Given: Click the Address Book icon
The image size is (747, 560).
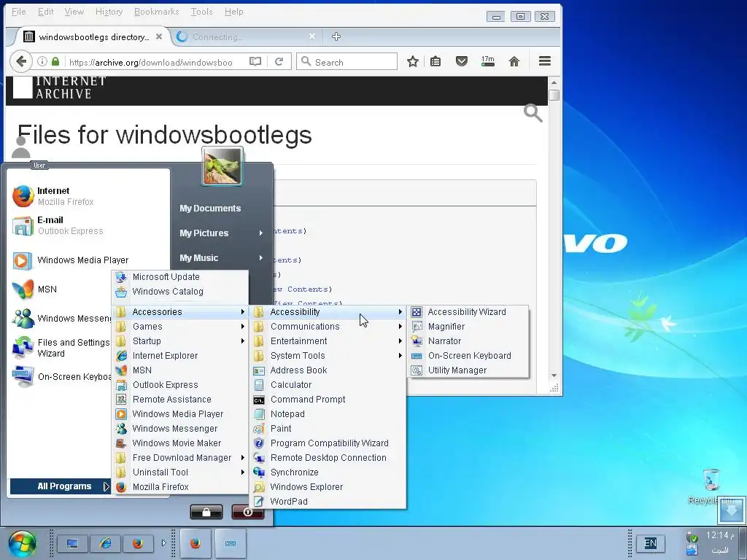Looking at the screenshot, I should 259,370.
